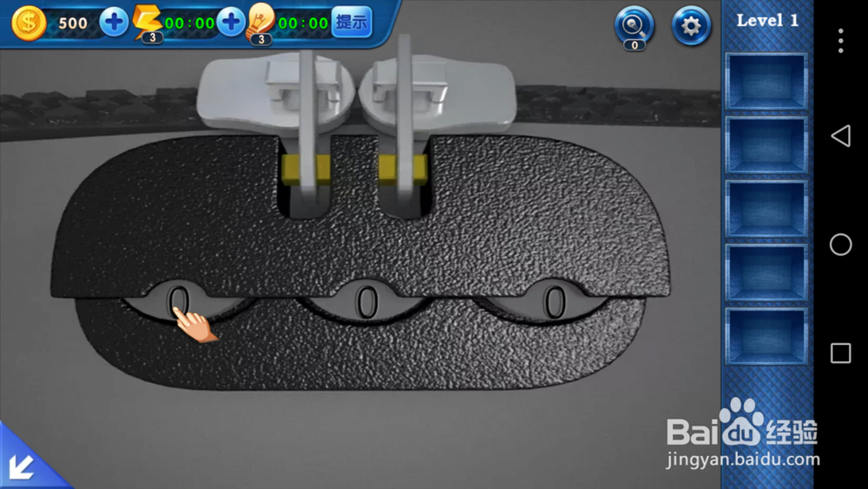Image resolution: width=868 pixels, height=489 pixels.
Task: Add skips with the second plus button
Action: pos(232,23)
